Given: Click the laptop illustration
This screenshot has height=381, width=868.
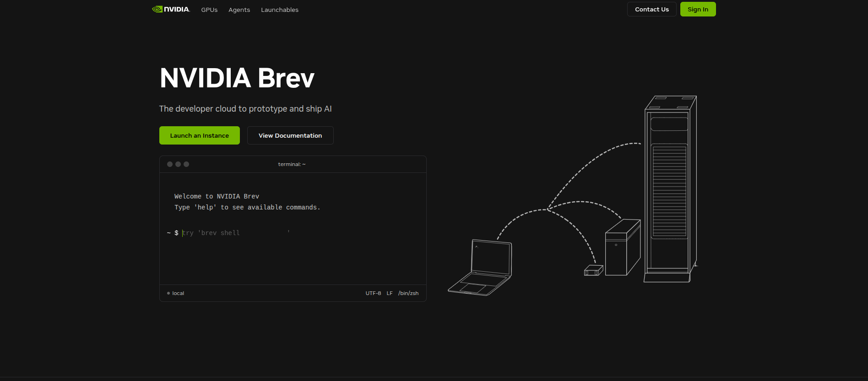Looking at the screenshot, I should [x=480, y=267].
